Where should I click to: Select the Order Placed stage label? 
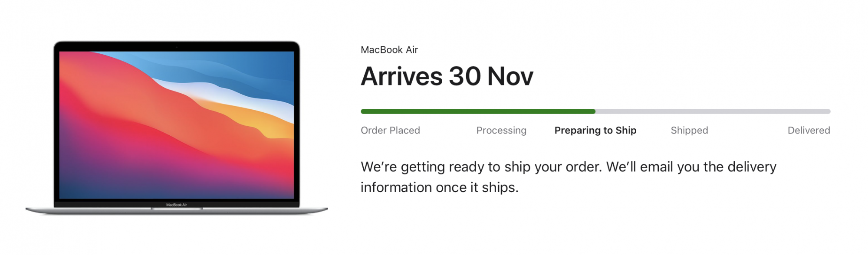pos(390,131)
